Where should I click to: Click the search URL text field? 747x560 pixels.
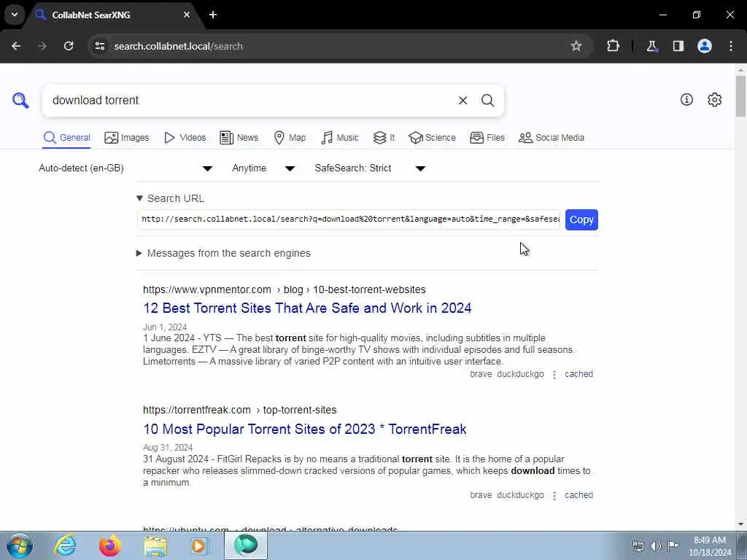point(349,219)
